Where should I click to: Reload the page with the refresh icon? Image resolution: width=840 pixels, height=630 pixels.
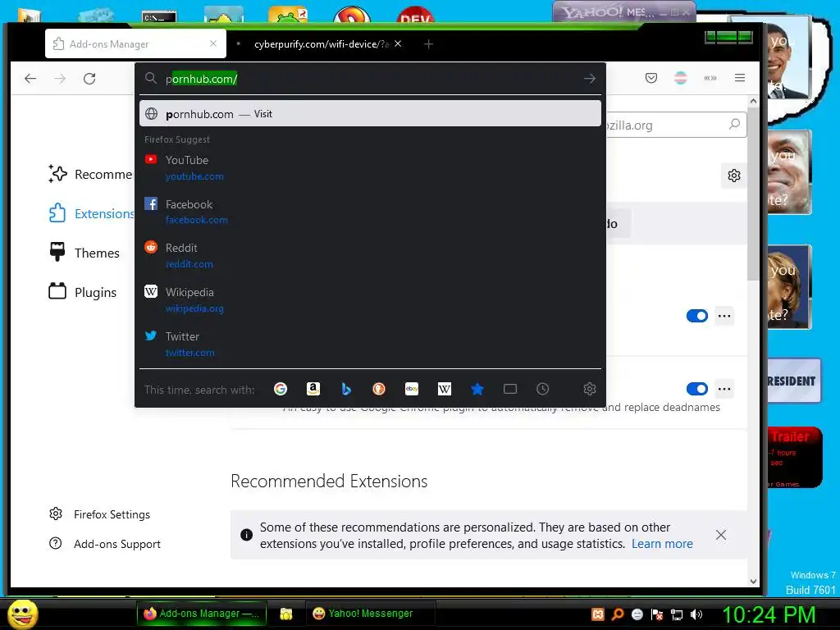(x=89, y=79)
